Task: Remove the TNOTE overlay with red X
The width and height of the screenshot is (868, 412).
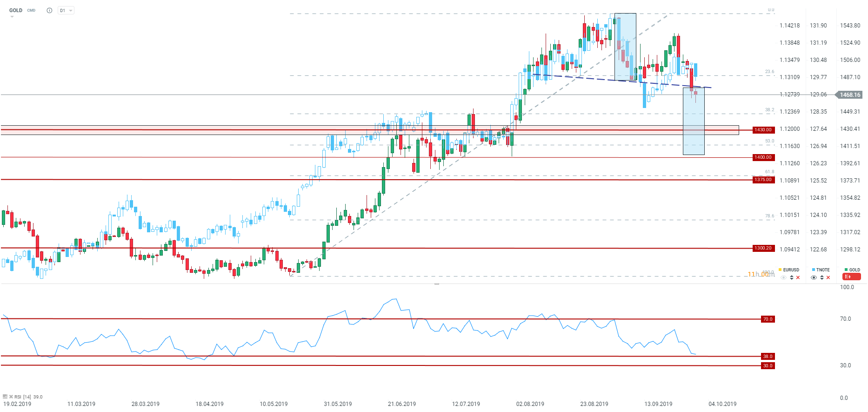Action: point(828,277)
